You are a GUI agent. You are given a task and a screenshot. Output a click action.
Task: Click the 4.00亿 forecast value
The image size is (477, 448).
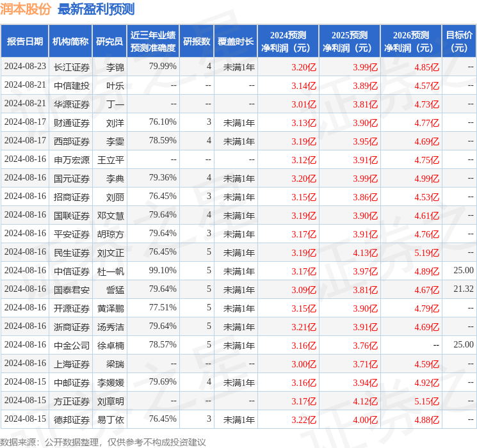[365, 420]
